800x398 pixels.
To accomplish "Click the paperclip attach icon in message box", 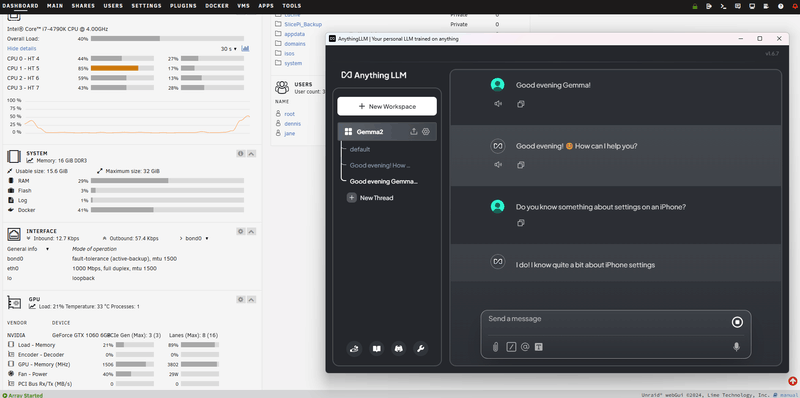I will pos(495,347).
